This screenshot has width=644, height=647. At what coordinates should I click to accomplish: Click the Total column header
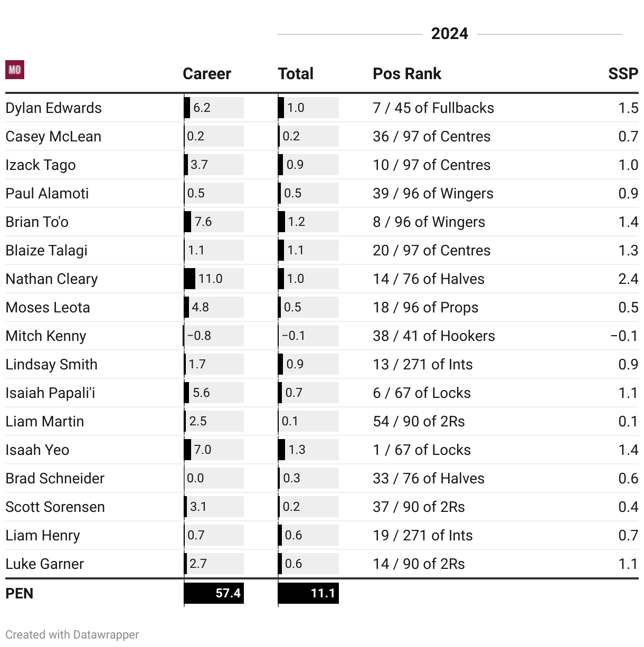[x=296, y=74]
